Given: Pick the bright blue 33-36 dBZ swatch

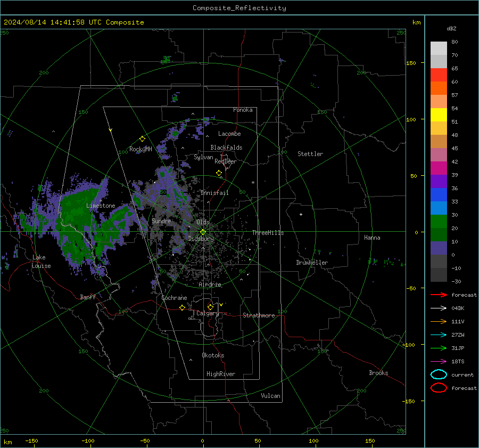Looking at the screenshot, I should pos(439,195).
